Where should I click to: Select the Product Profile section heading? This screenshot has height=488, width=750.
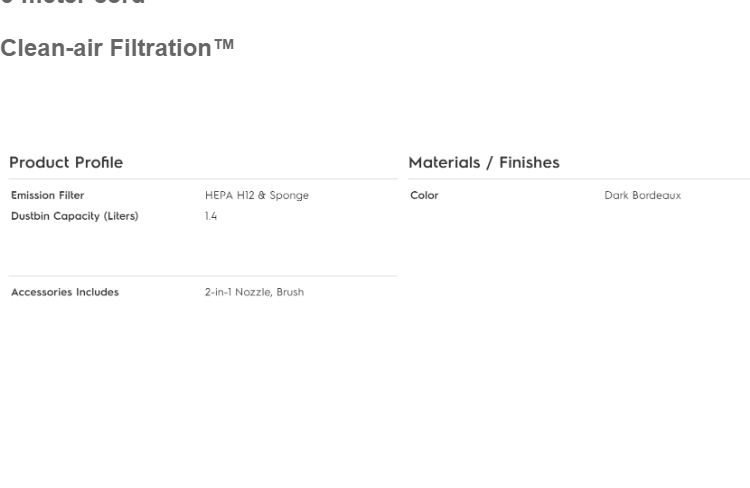pos(66,163)
